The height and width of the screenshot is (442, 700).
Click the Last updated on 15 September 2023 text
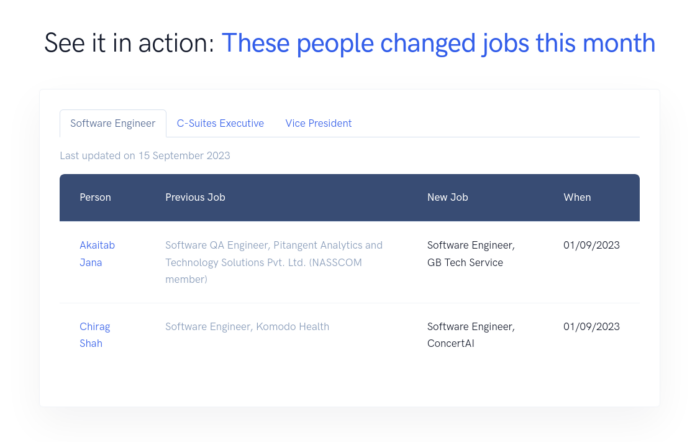tap(145, 155)
